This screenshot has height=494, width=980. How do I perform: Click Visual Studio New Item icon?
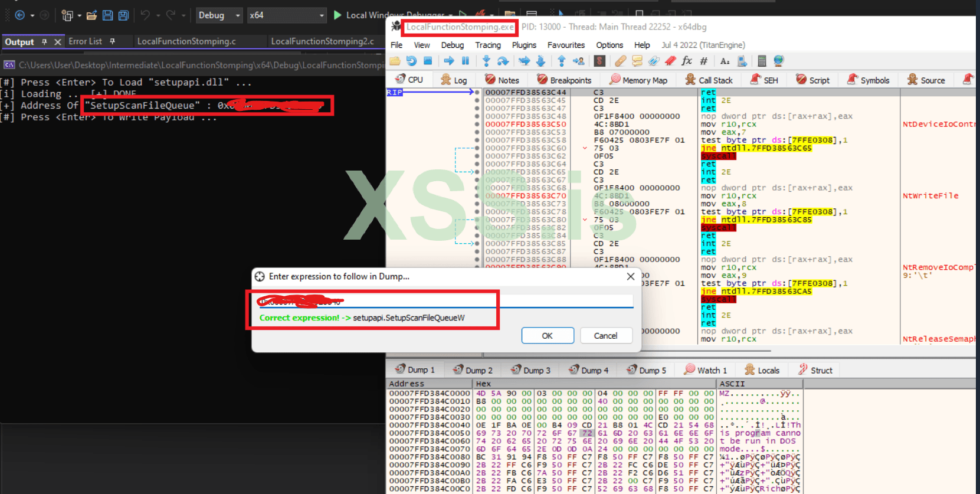67,15
